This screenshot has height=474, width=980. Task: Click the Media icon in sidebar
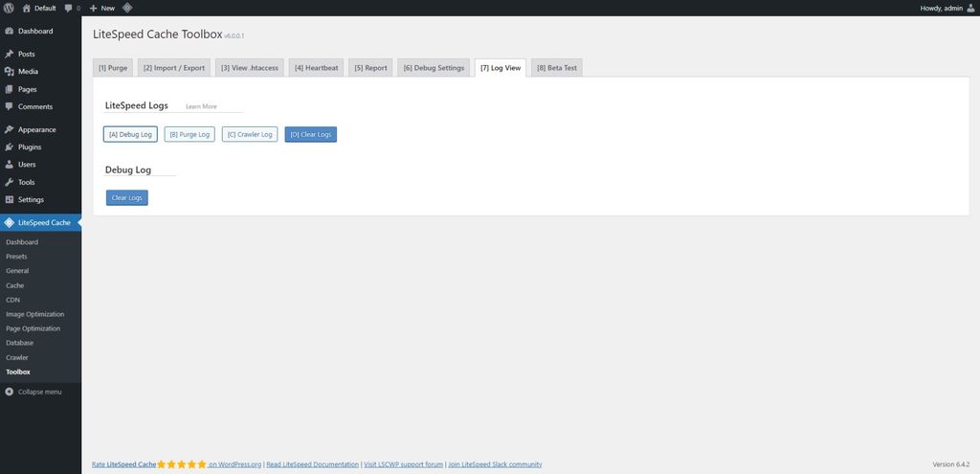tap(9, 72)
